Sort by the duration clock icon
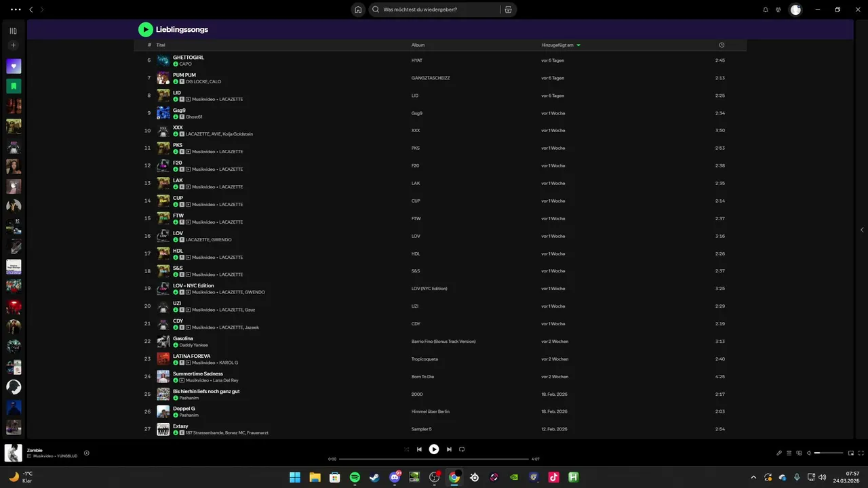 click(722, 45)
